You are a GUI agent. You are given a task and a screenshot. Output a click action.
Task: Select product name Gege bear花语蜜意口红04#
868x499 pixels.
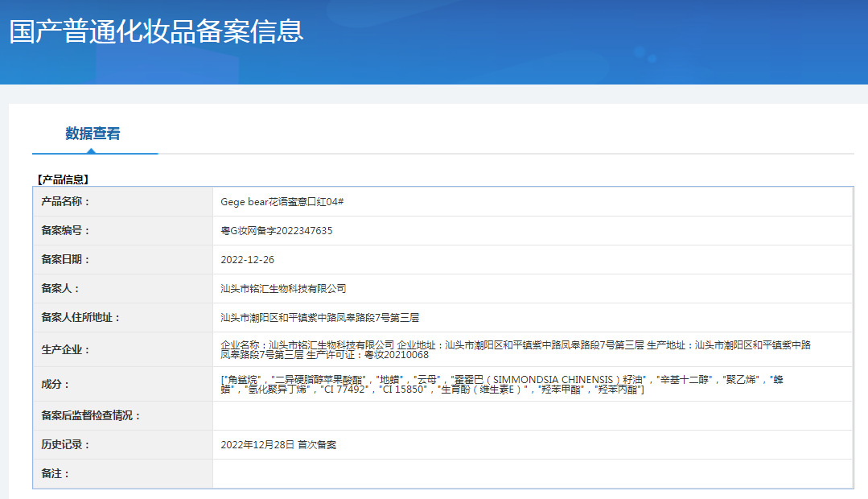282,201
